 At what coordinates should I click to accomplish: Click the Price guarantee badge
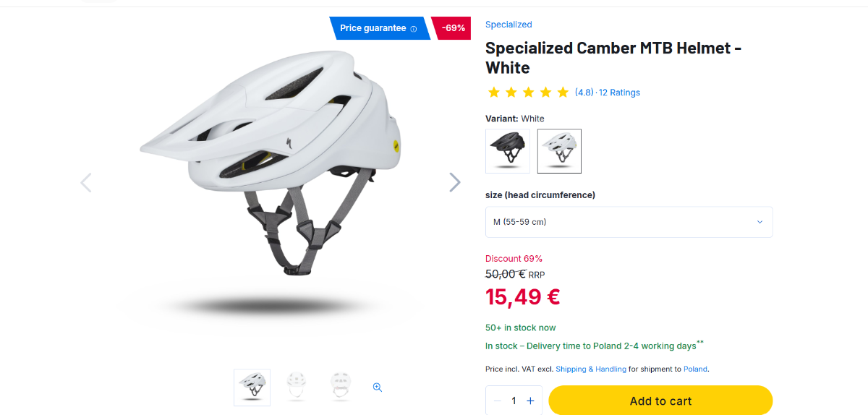pyautogui.click(x=373, y=28)
